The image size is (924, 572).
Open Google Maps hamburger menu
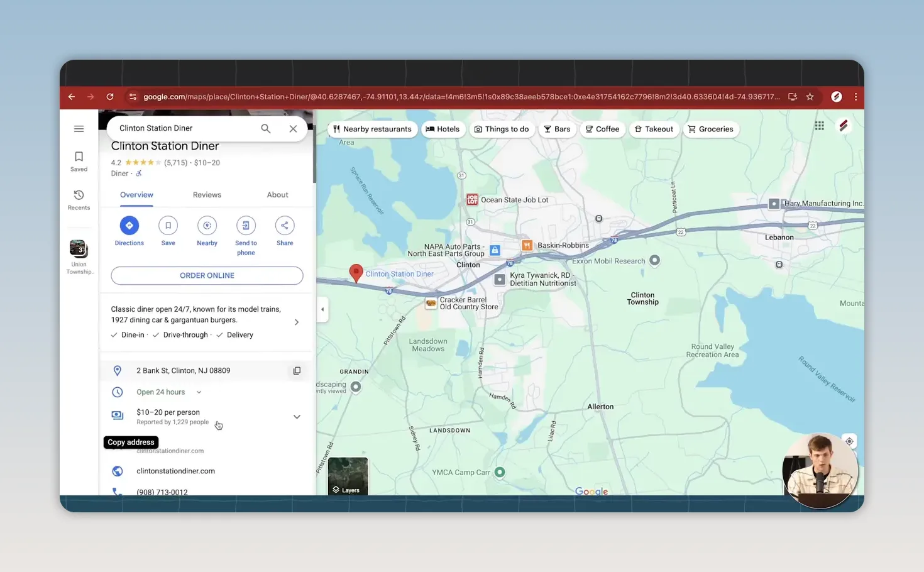[79, 129]
